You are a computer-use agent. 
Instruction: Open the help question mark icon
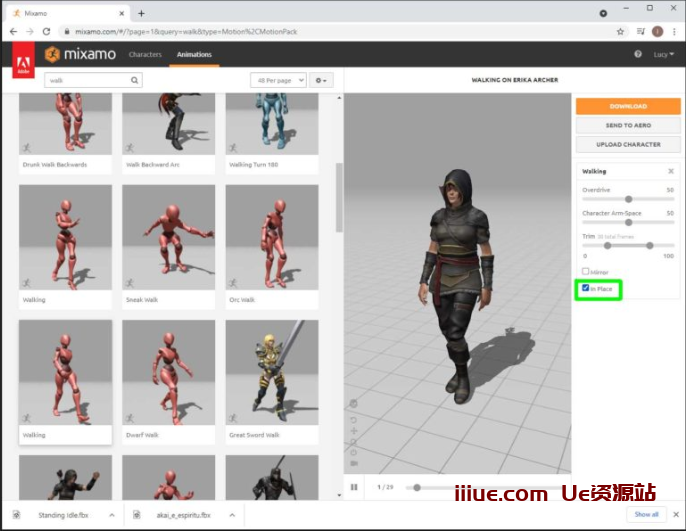coord(638,54)
